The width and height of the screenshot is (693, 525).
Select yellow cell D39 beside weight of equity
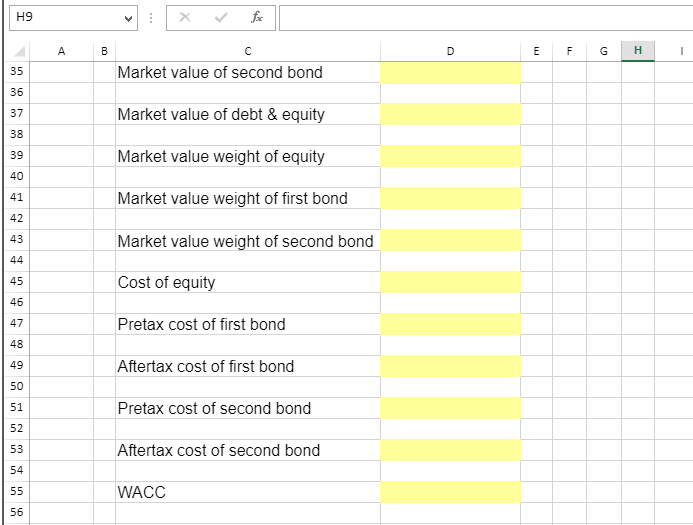coord(450,156)
